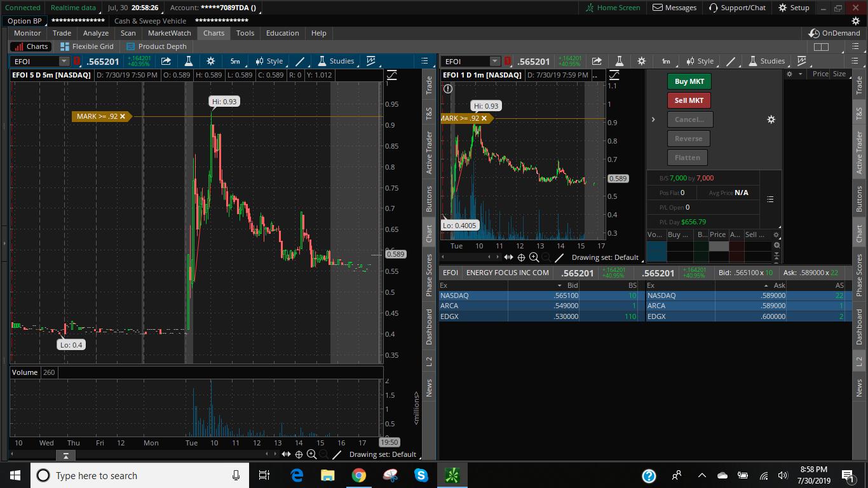Click the red symbol link icon on left chart
This screenshot has height=488, width=868.
77,61
